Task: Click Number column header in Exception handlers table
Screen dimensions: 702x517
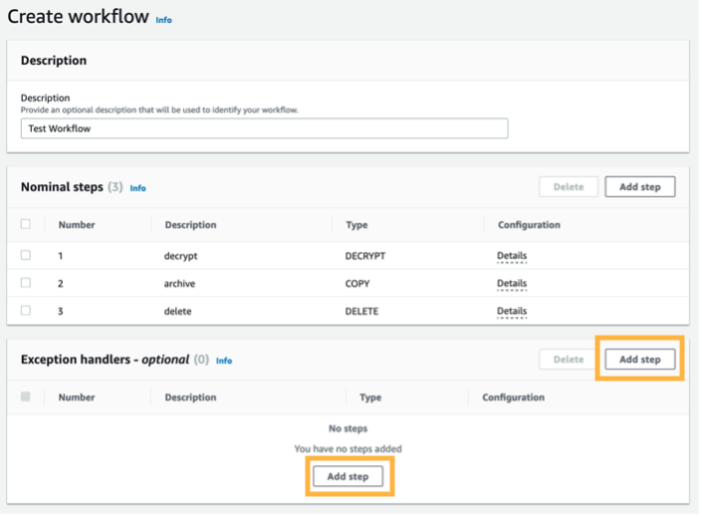Action: 77,397
